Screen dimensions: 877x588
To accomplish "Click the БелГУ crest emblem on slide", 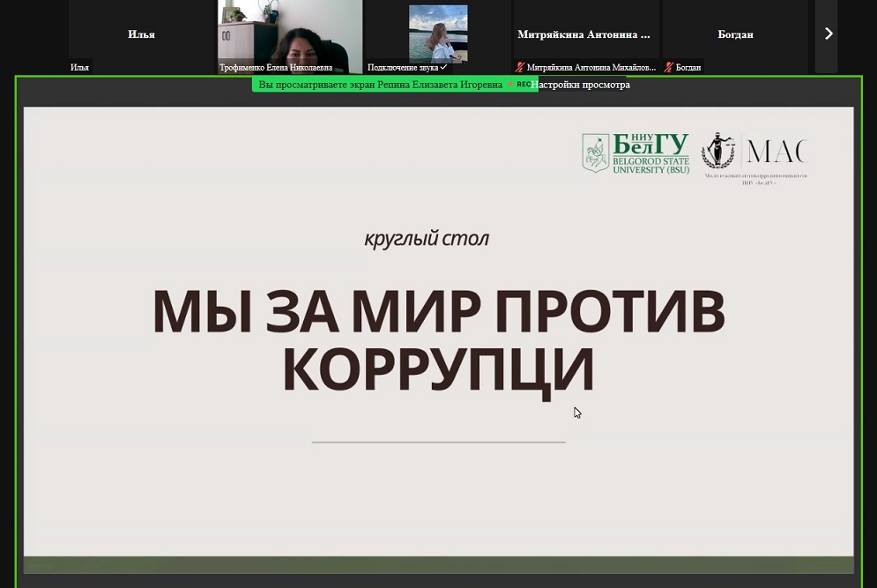I will coord(595,153).
